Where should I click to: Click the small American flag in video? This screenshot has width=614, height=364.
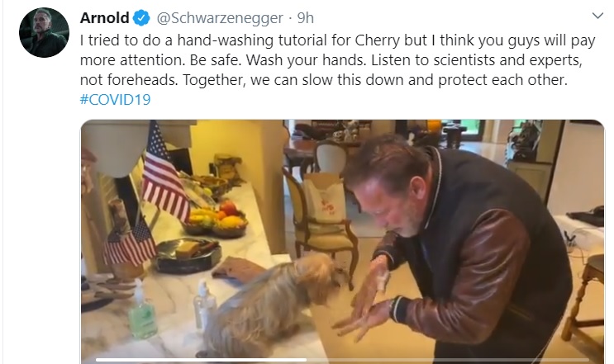point(129,243)
